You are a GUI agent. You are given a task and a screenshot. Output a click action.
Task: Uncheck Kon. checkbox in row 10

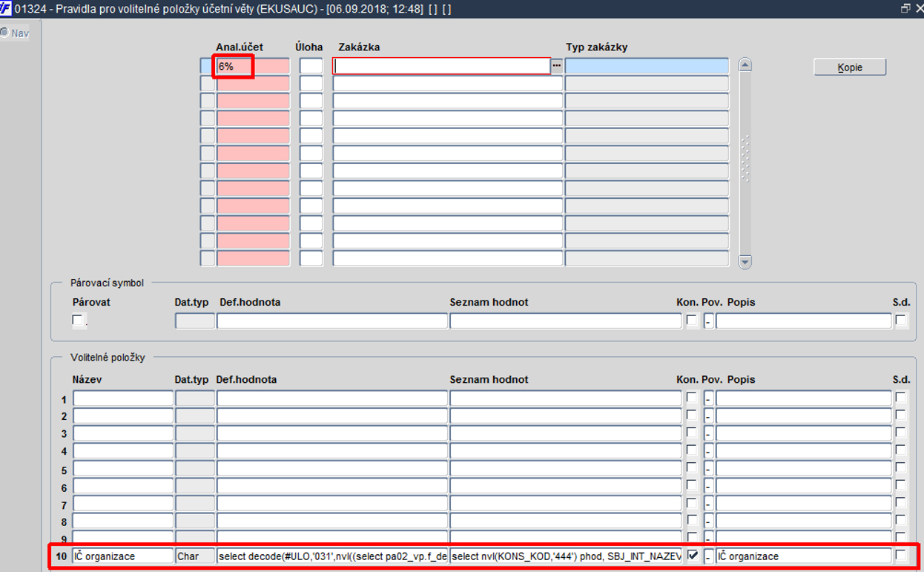[693, 555]
